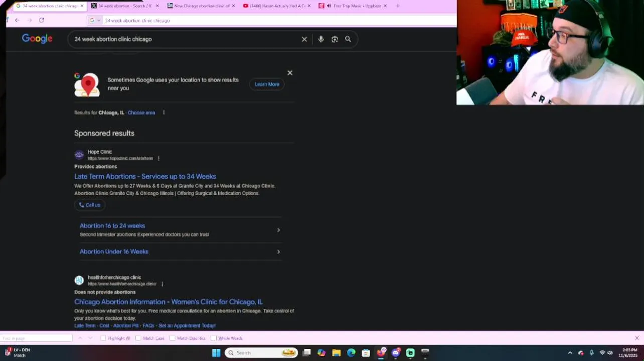Start a Google voice search
The image size is (644, 361).
click(321, 39)
